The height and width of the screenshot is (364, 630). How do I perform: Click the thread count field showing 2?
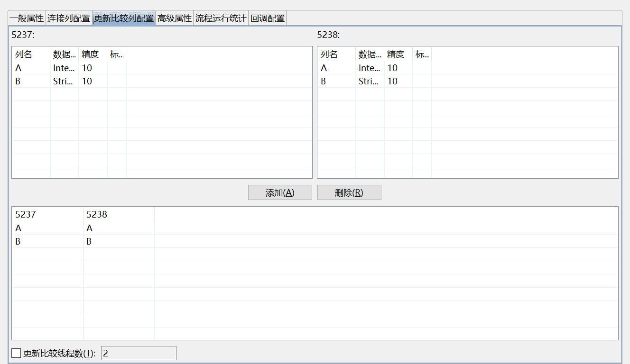click(139, 353)
